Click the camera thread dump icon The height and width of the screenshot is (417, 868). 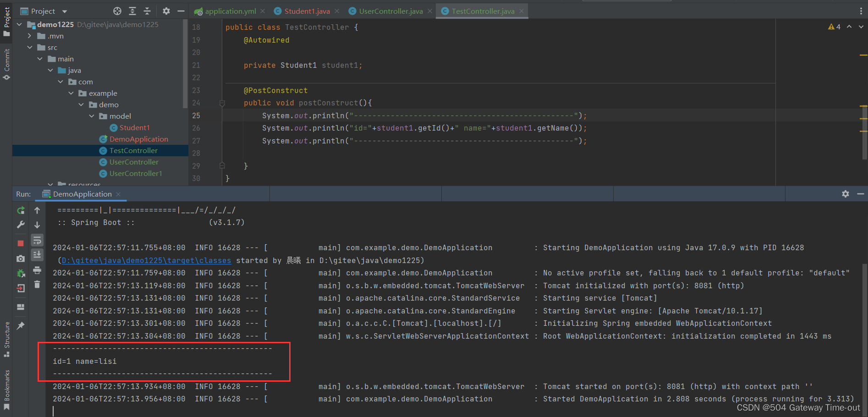[21, 258]
